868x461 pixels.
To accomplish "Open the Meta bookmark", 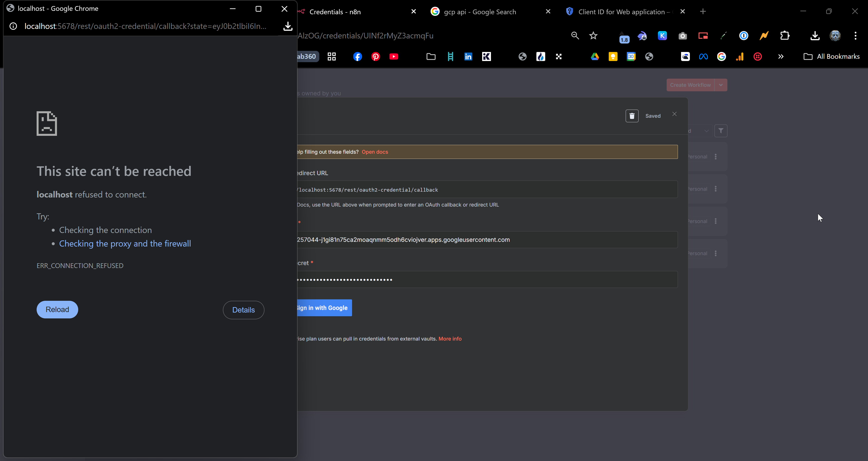I will point(703,57).
